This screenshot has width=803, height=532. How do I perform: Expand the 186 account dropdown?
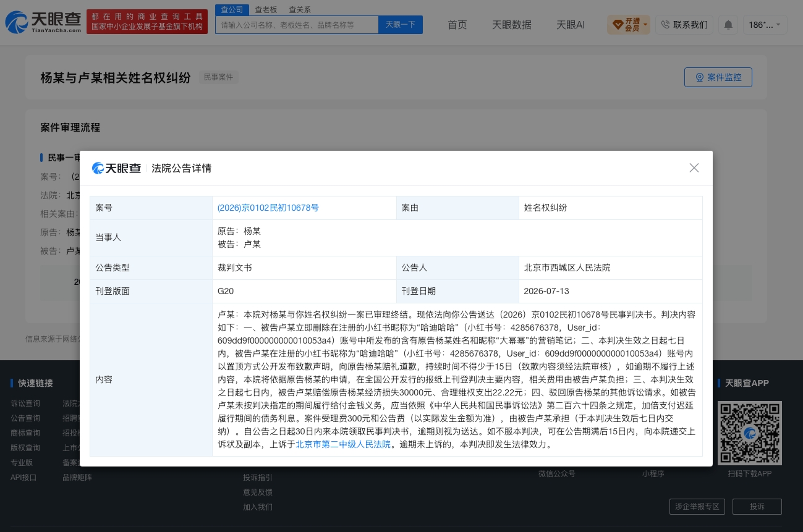(x=765, y=25)
